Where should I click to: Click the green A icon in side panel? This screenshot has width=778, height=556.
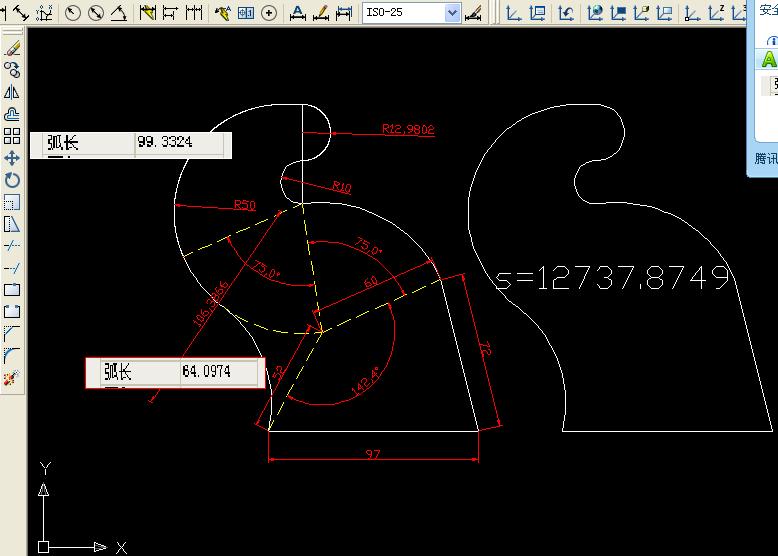click(769, 60)
